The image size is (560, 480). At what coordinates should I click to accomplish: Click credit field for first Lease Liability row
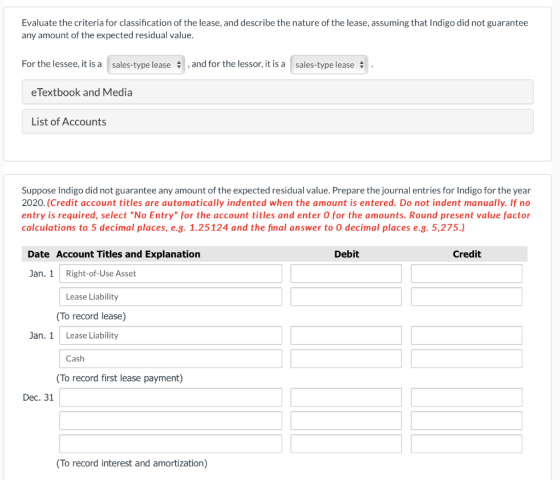(466, 297)
